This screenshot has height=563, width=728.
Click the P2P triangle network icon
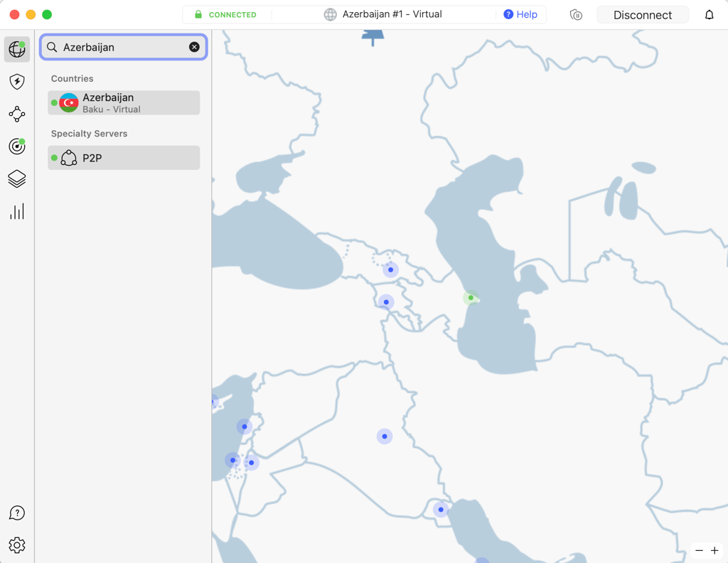point(69,158)
